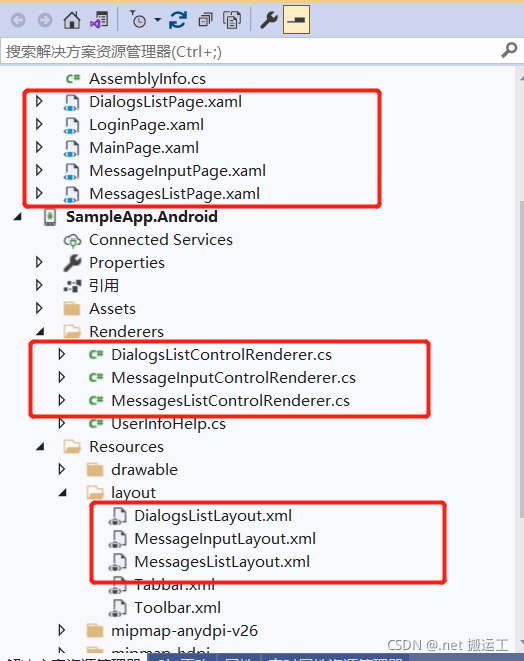Expand the 引用 references node
524x661 pixels.
pos(39,285)
